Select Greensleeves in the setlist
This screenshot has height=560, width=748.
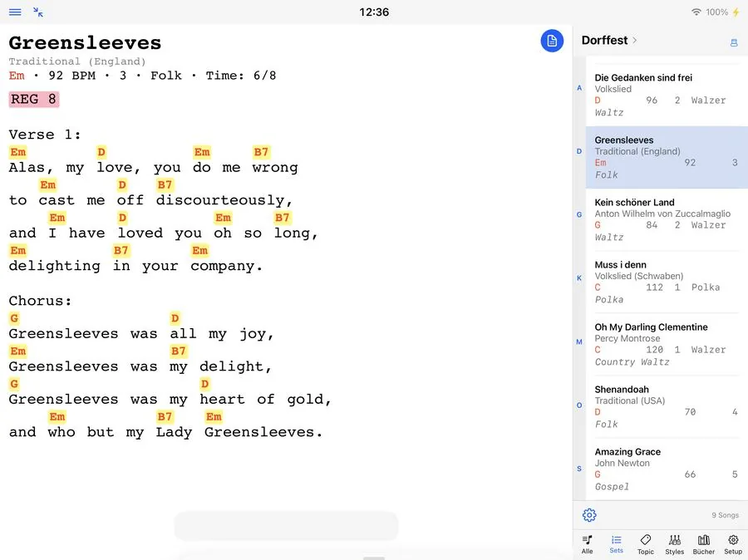tap(667, 157)
